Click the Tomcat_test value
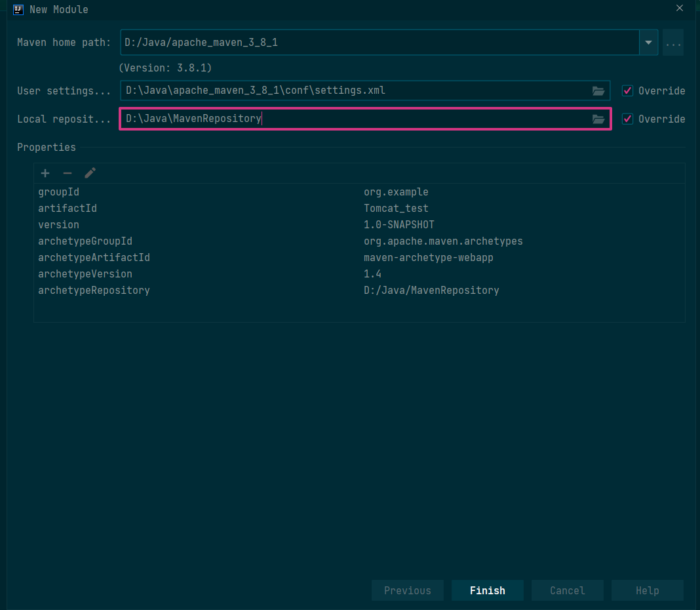Screen dimensions: 700x610 tap(396, 208)
